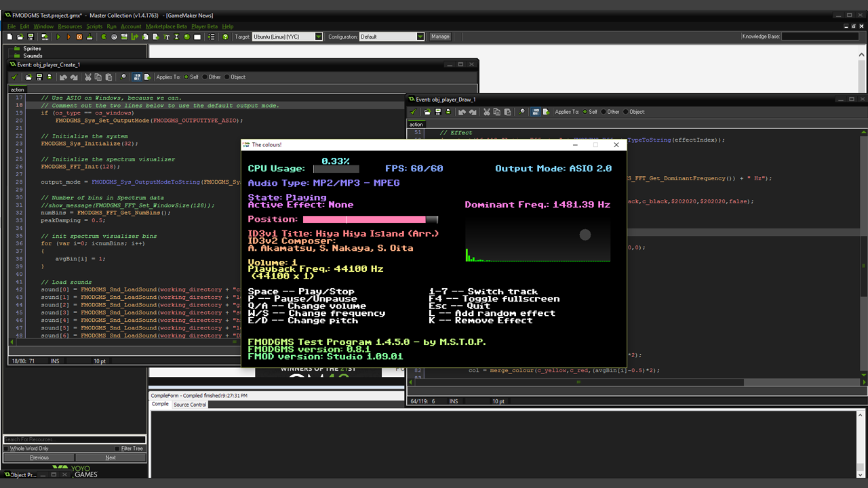
Task: Click the Previous search button
Action: coord(39,457)
